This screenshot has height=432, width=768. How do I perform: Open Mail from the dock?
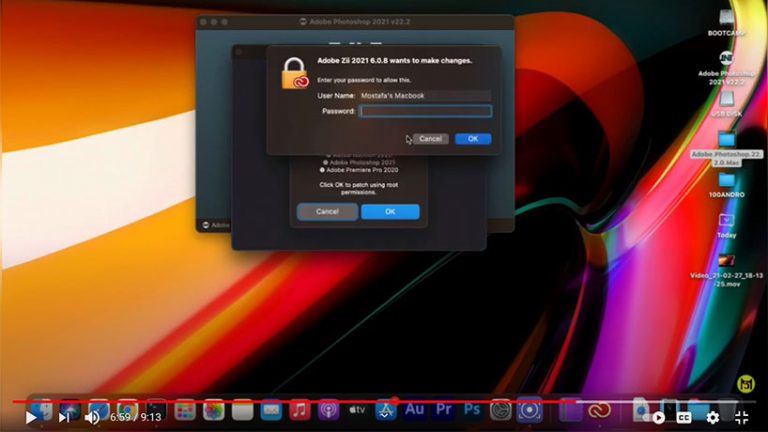(271, 410)
